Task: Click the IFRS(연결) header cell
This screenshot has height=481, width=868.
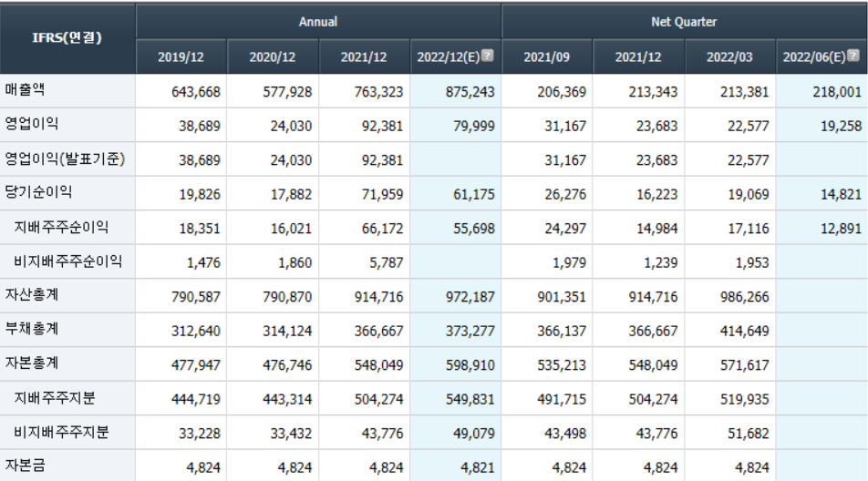Action: 67,38
